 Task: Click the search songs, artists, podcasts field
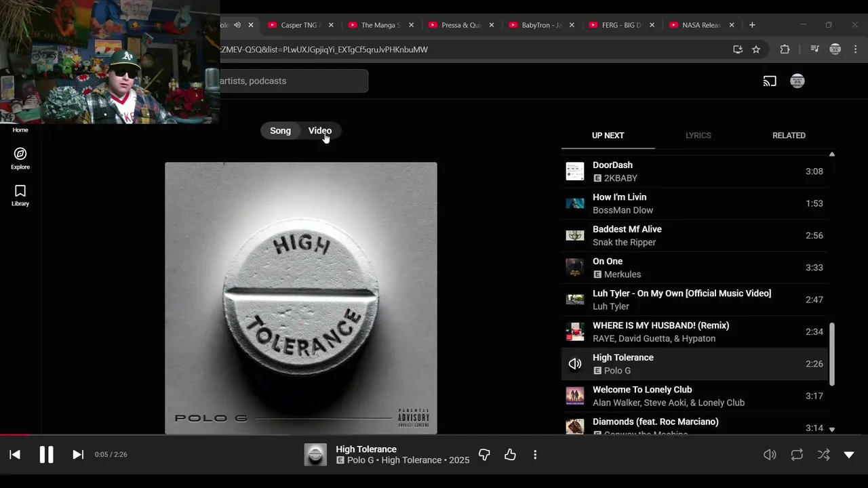[x=294, y=81]
